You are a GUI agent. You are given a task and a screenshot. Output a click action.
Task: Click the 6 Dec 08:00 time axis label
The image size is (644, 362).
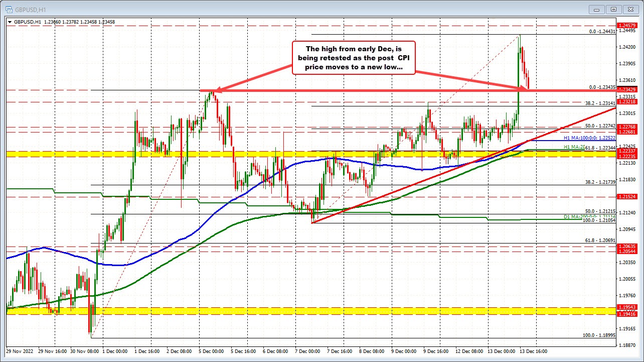click(x=276, y=351)
